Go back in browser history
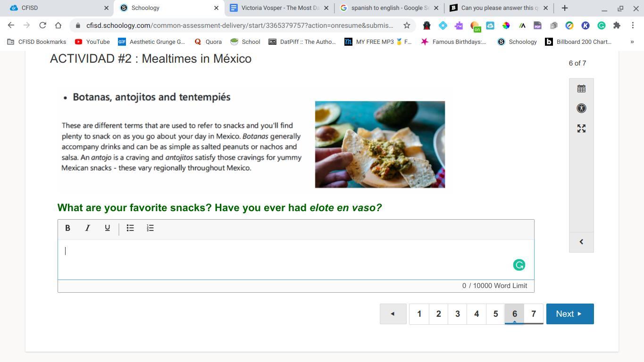Viewport: 644px width, 362px height. [x=11, y=25]
